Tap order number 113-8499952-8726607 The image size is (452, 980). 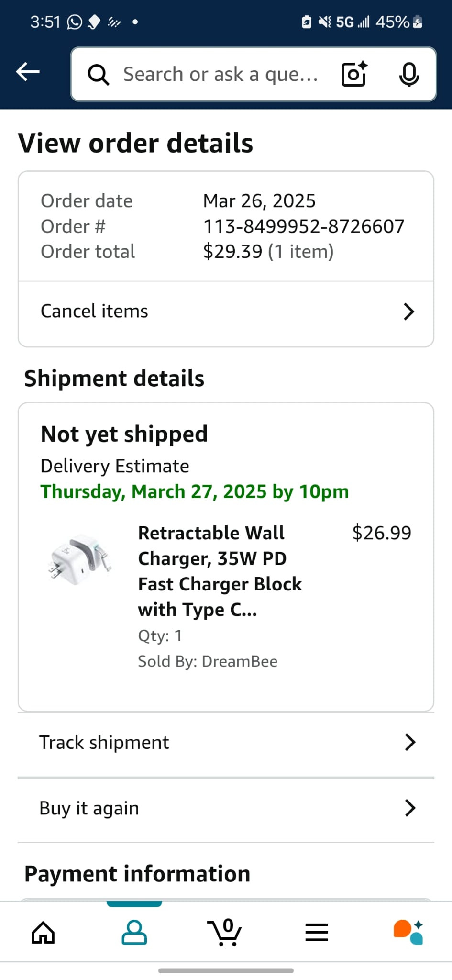304,226
